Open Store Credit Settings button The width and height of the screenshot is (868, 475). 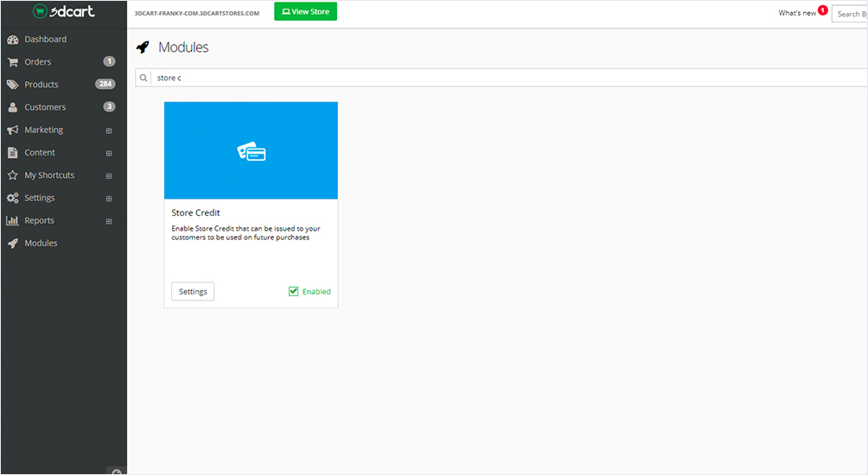click(193, 292)
